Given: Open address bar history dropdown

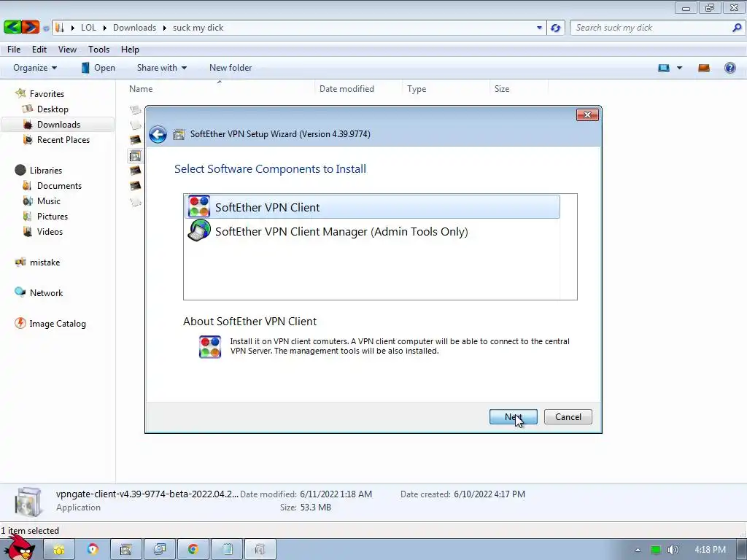Looking at the screenshot, I should (539, 28).
